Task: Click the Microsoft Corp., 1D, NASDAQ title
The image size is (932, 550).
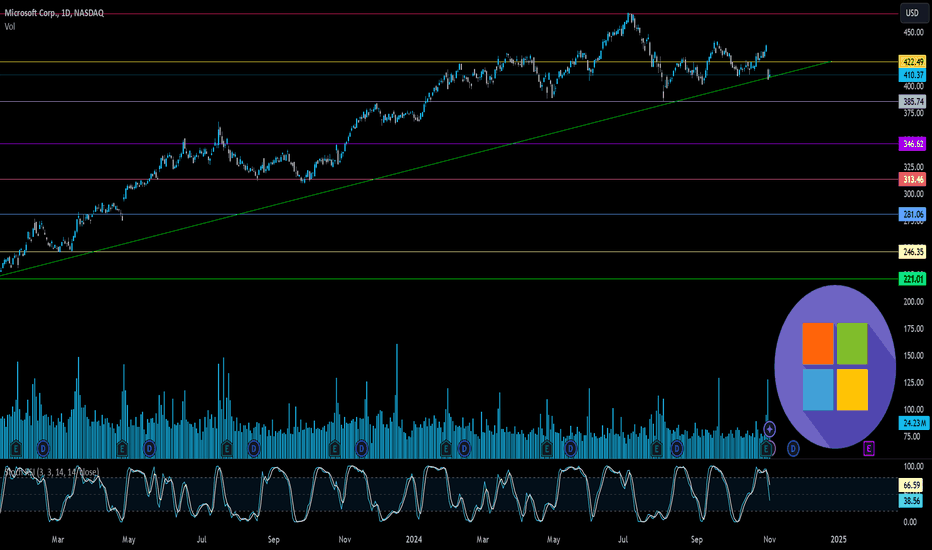Action: tap(54, 12)
